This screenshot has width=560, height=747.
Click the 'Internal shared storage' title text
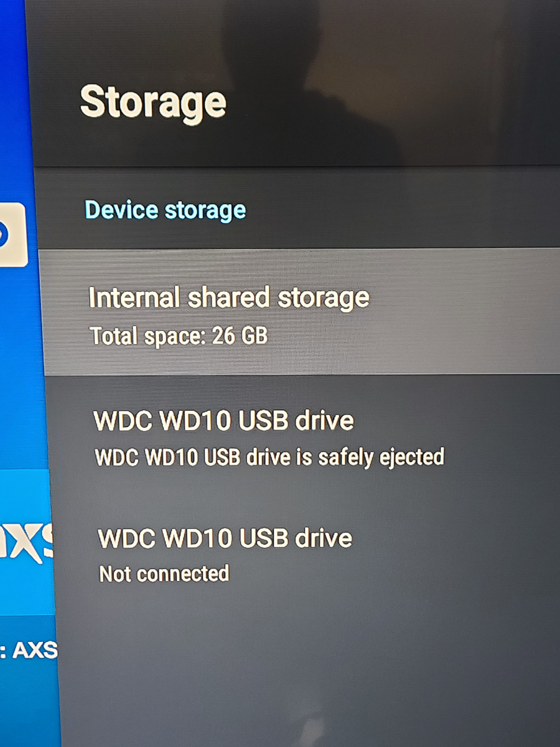[x=229, y=298]
